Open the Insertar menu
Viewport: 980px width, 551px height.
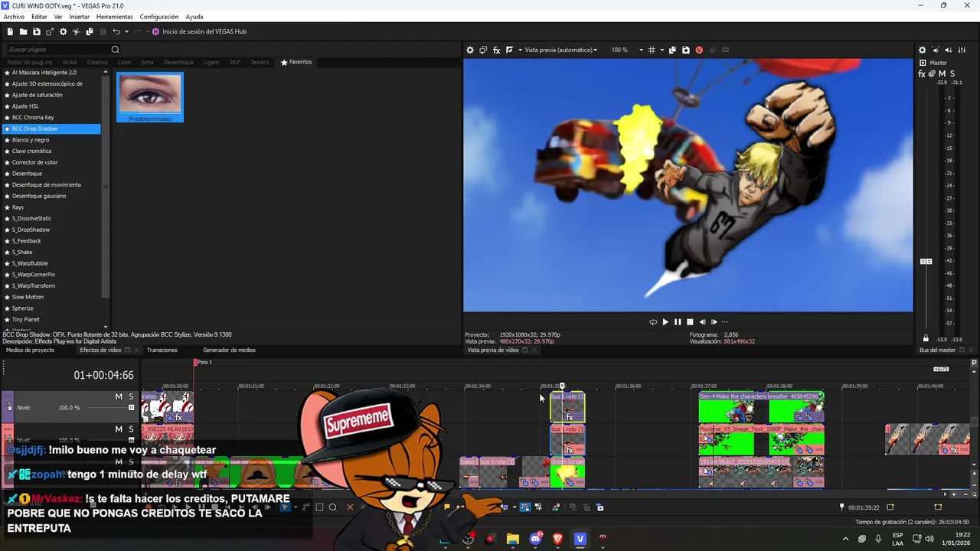tap(80, 17)
